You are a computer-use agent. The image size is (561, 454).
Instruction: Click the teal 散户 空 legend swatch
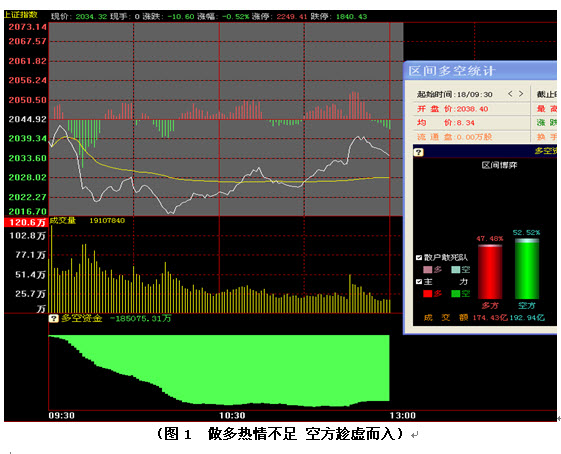tap(455, 269)
